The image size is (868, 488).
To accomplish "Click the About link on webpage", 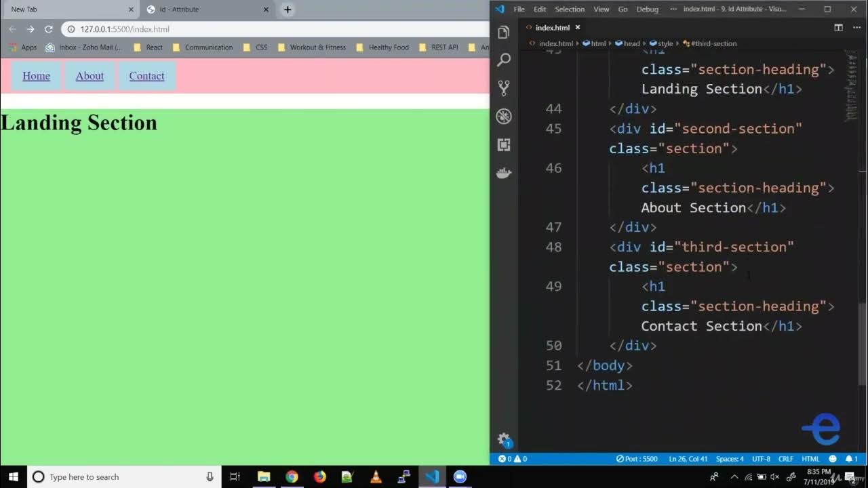I will click(x=90, y=76).
